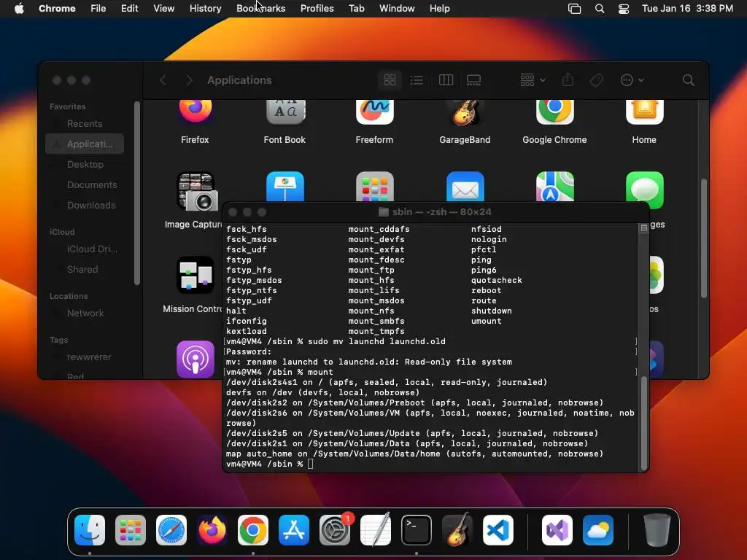
Task: Open Control Center in menu bar
Action: click(x=623, y=9)
